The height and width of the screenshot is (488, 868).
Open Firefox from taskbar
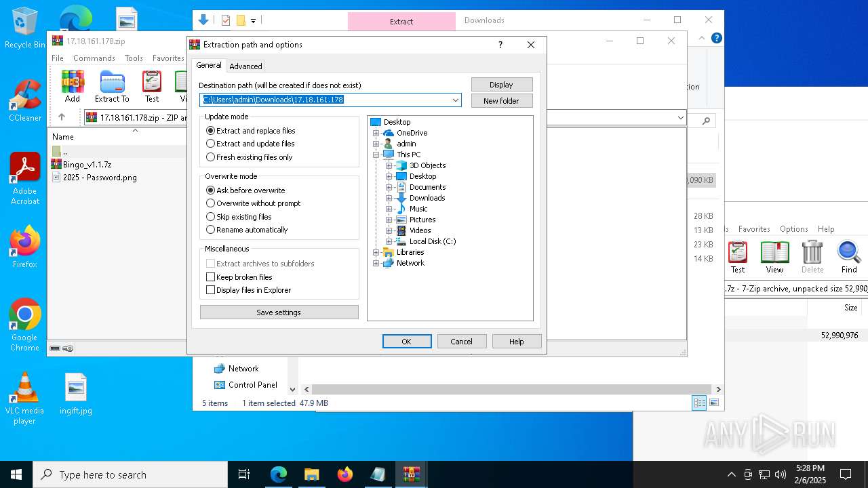(344, 474)
